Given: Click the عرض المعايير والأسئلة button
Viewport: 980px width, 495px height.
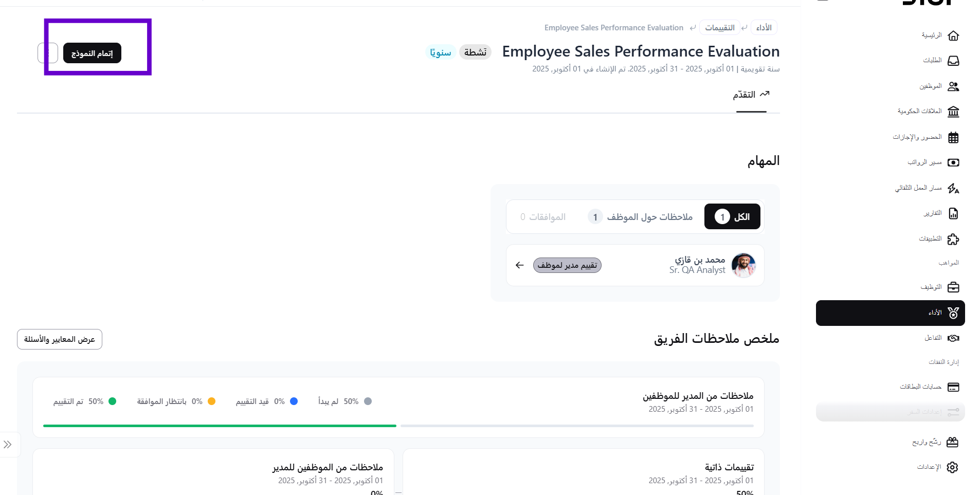Looking at the screenshot, I should (x=60, y=339).
